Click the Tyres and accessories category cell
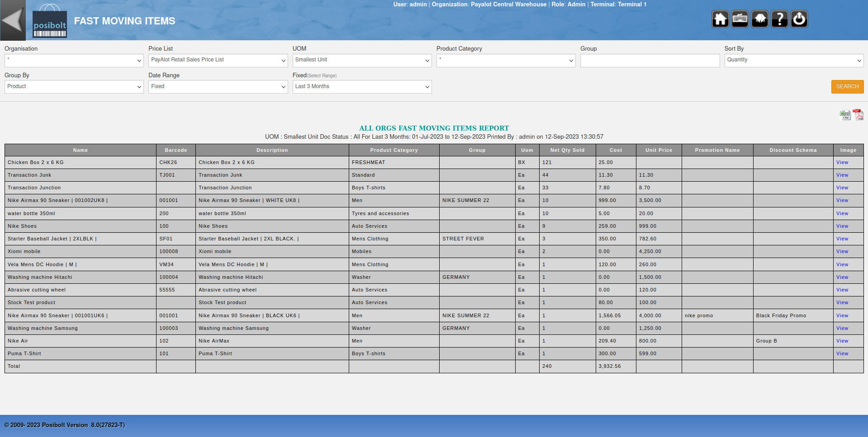The image size is (868, 437). pos(394,214)
